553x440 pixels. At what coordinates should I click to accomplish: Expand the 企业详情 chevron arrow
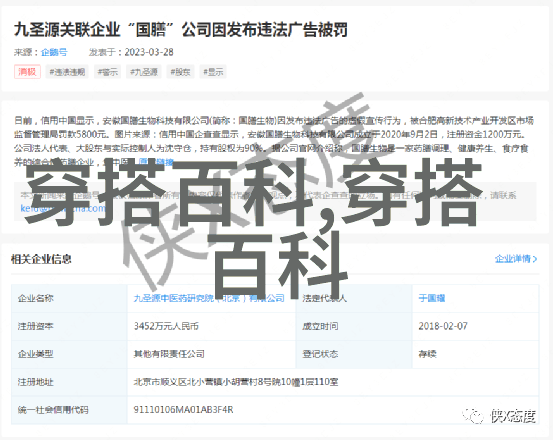pos(535,259)
